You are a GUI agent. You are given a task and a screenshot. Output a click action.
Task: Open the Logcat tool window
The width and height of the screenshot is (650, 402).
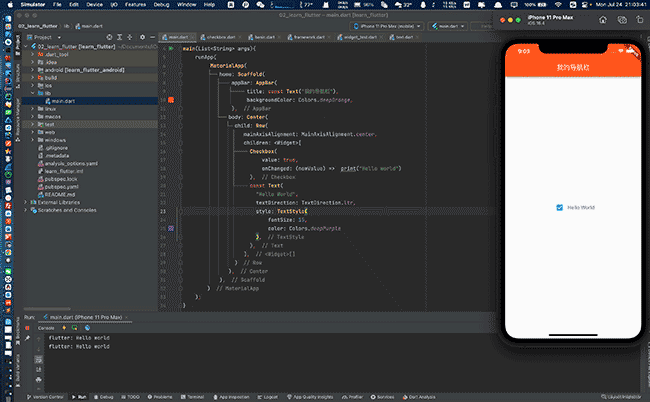[268, 397]
